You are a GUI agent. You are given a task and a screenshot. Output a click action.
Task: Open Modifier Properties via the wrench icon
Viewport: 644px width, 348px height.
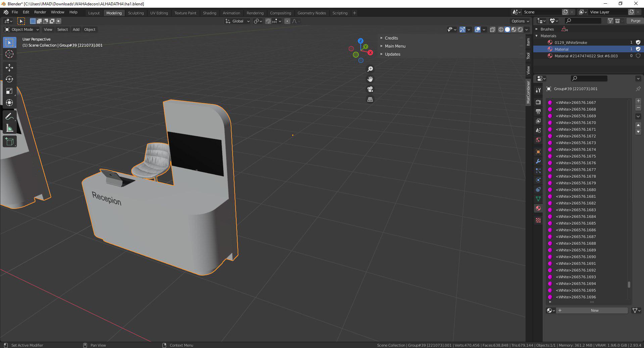pos(538,161)
